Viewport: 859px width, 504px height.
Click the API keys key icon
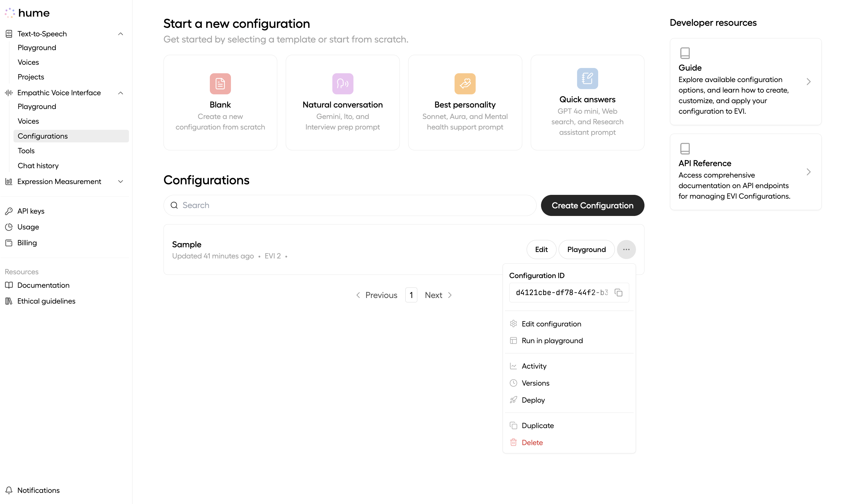(x=9, y=211)
